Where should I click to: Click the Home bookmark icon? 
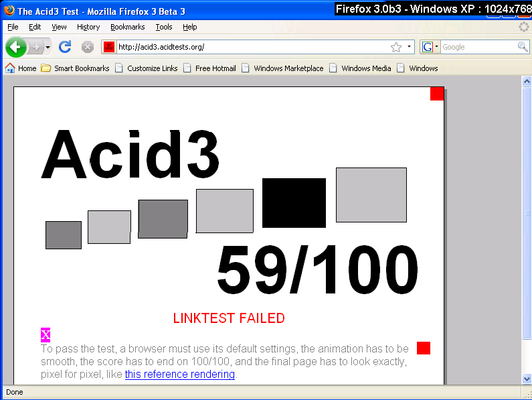(10, 68)
